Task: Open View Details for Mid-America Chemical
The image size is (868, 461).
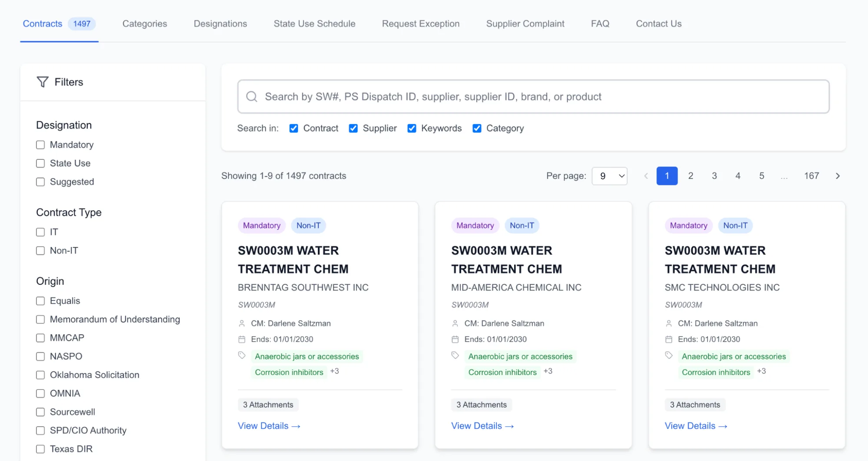Action: [482, 426]
